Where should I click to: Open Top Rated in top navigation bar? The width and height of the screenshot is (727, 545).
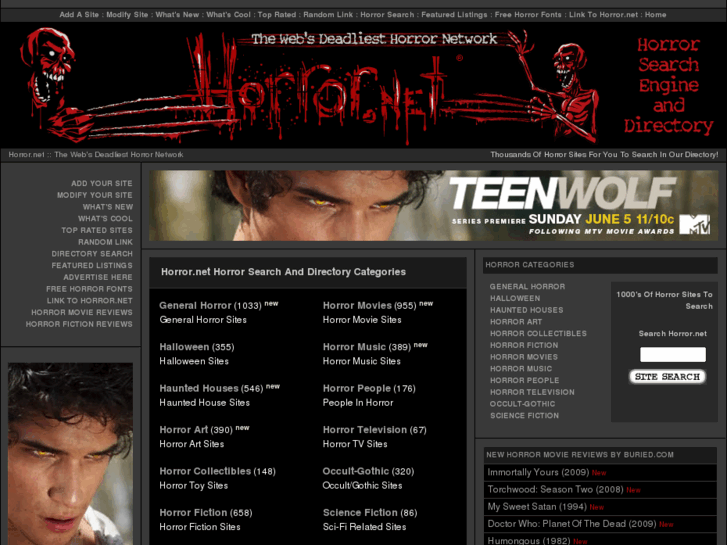tap(277, 15)
